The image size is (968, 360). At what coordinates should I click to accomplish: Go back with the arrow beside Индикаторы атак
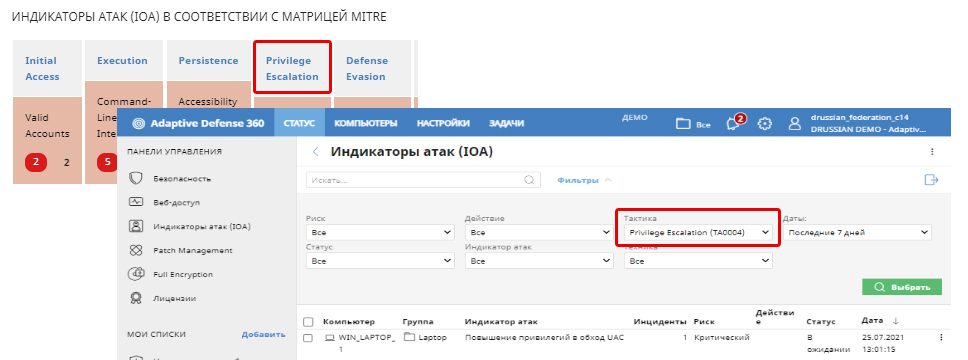[315, 151]
